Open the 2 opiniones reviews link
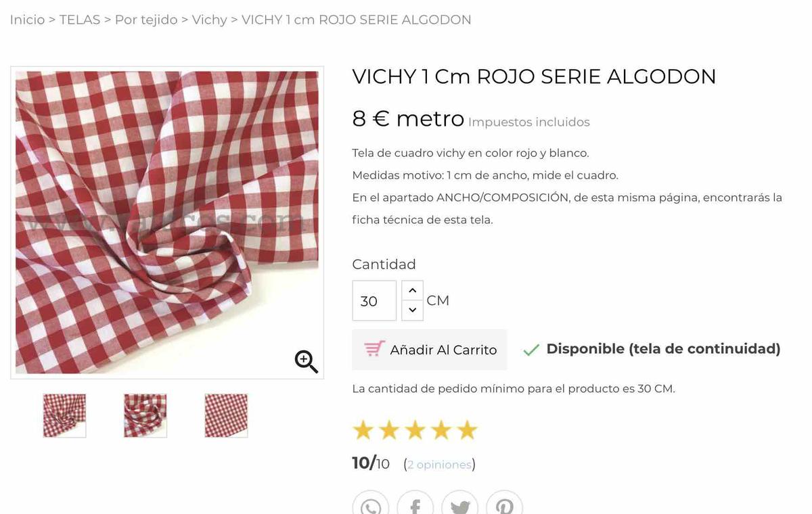The width and height of the screenshot is (812, 514). pos(439,465)
